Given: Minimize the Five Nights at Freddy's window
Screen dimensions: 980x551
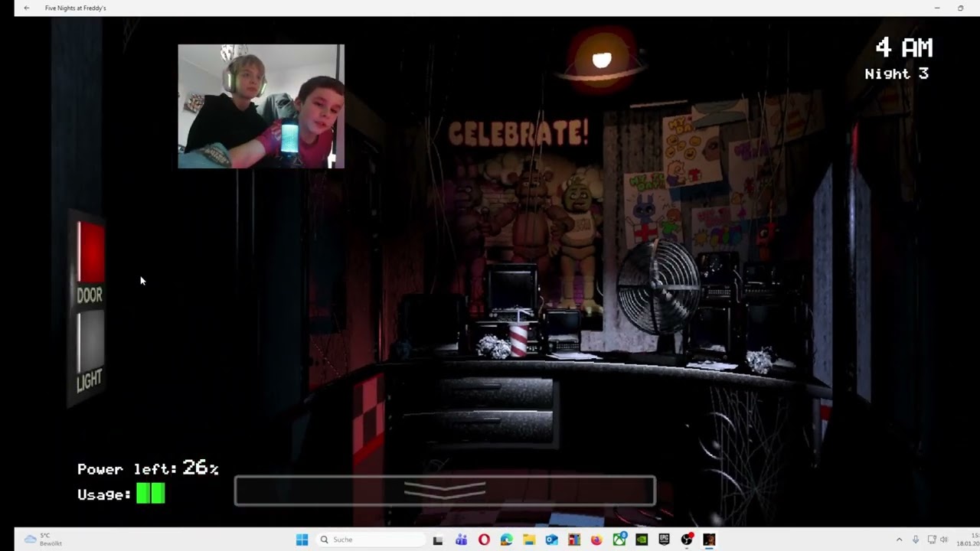Looking at the screenshot, I should (937, 8).
